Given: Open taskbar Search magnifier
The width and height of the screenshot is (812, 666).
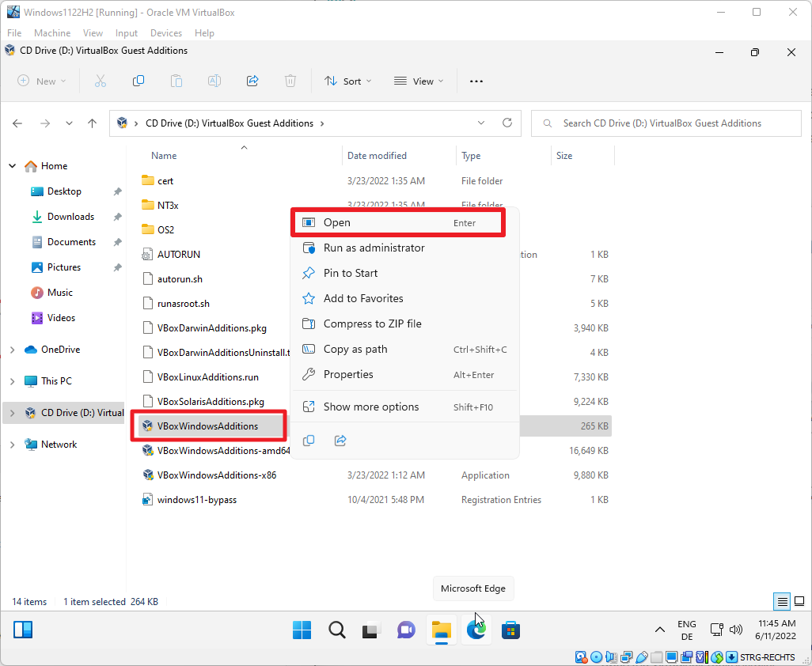Looking at the screenshot, I should (x=336, y=630).
